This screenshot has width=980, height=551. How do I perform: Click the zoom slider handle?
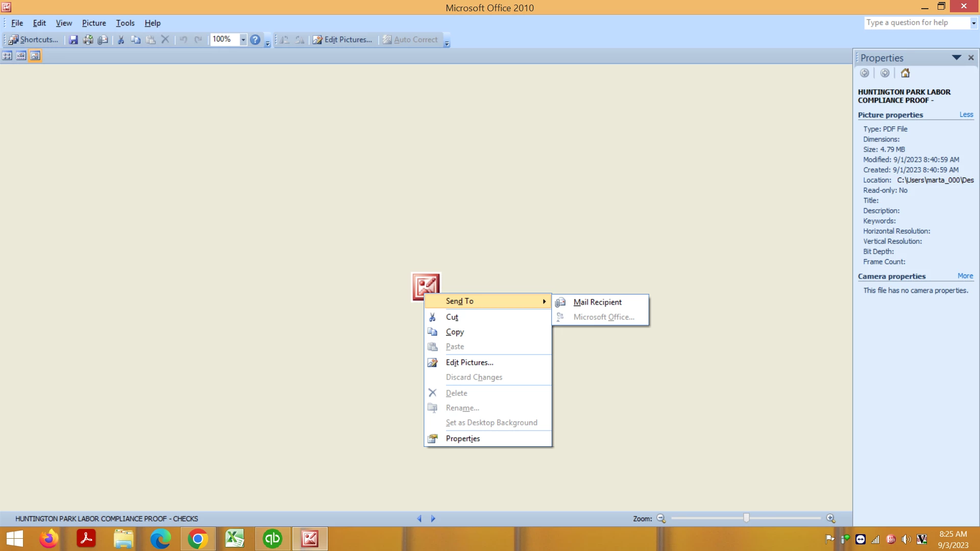[x=746, y=518]
